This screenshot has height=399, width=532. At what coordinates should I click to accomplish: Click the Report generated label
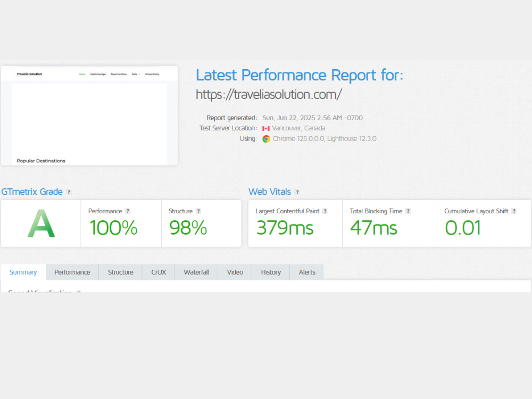tap(232, 118)
